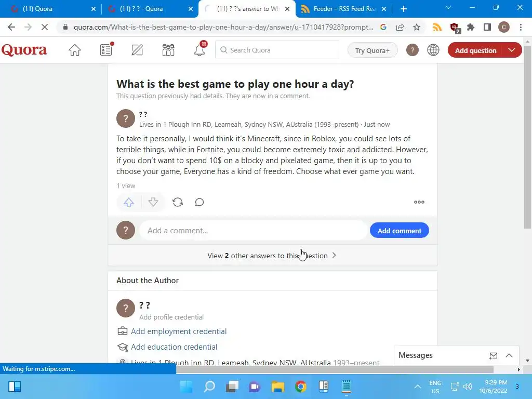Open the answer author's name '? ?'
532x399 pixels.
coord(143,114)
